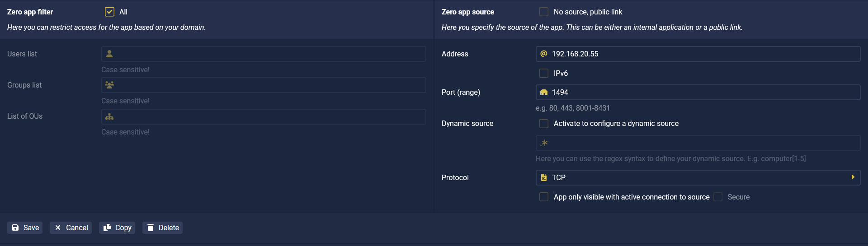Click the file icon next to TCP
The width and height of the screenshot is (868, 246).
coord(544,177)
